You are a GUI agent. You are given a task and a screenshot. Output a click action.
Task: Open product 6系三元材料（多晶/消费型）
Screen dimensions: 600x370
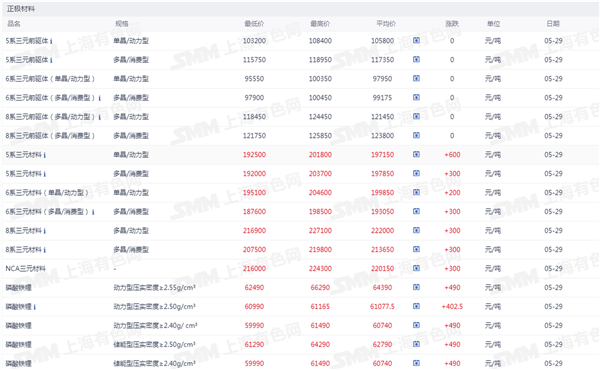(47, 212)
